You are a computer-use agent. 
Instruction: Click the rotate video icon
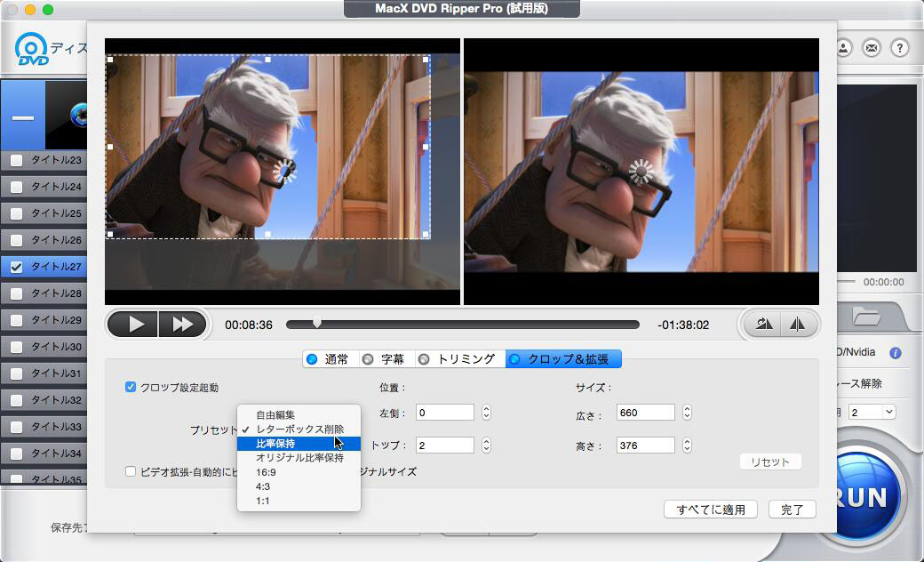click(764, 324)
